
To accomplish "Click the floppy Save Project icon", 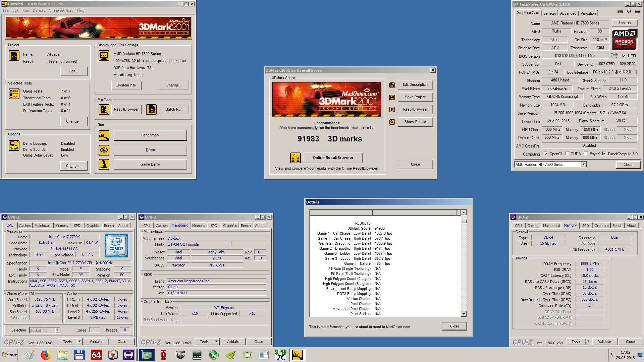I will pos(392,98).
